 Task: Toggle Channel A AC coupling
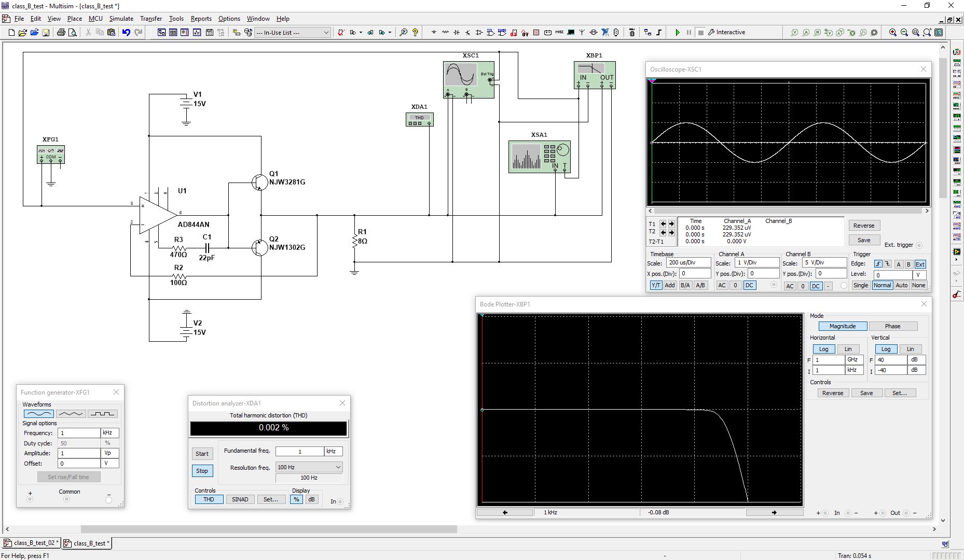coord(722,285)
